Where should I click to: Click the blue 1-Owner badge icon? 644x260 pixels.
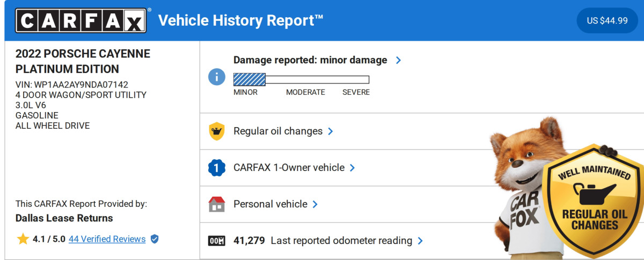pyautogui.click(x=216, y=168)
